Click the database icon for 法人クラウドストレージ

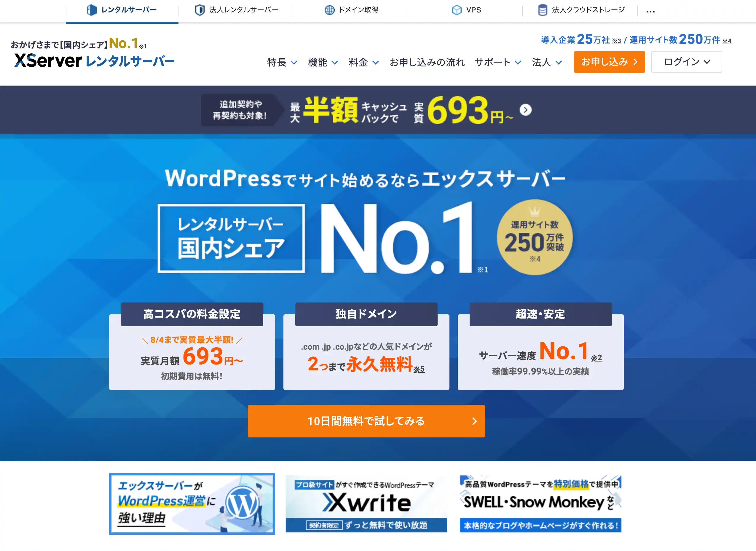[x=543, y=10]
